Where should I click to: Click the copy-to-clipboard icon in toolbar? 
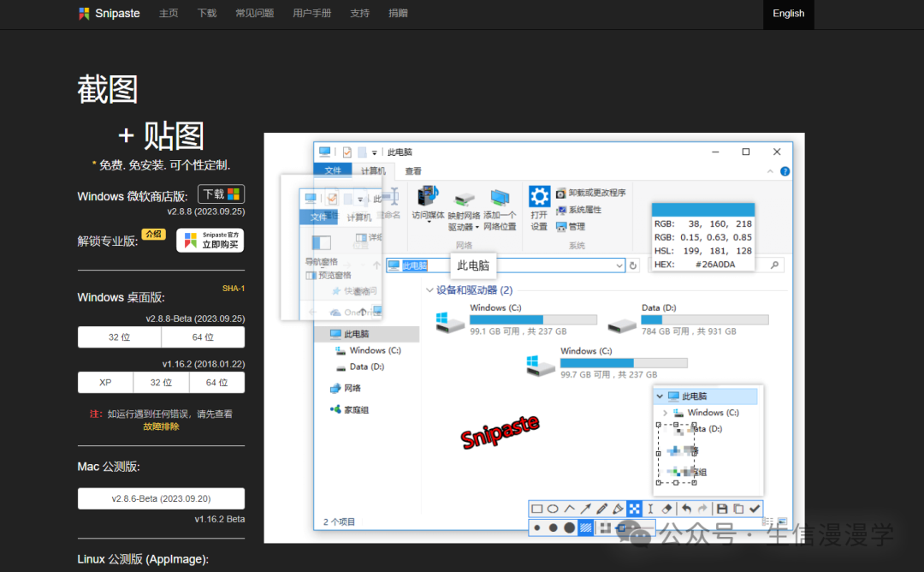coord(738,509)
